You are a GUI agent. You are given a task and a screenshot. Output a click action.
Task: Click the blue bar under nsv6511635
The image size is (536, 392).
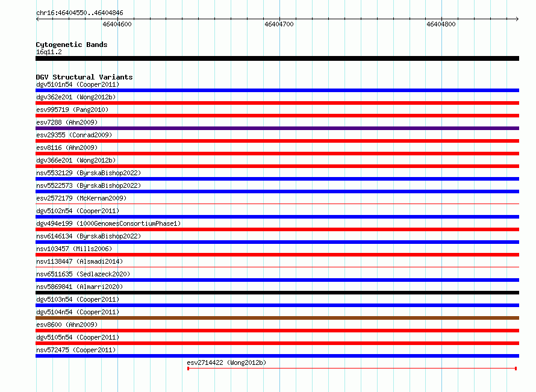coord(277,280)
